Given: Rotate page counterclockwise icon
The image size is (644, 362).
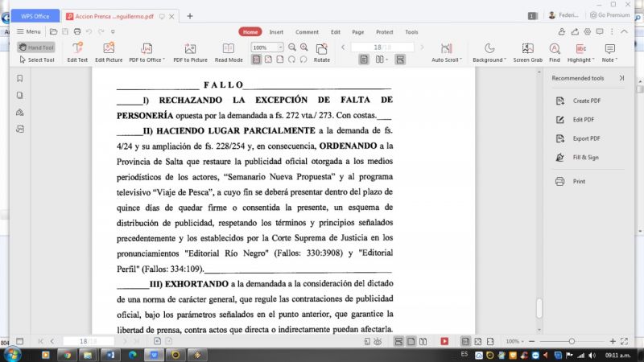Looking at the screenshot, I should tap(303, 60).
